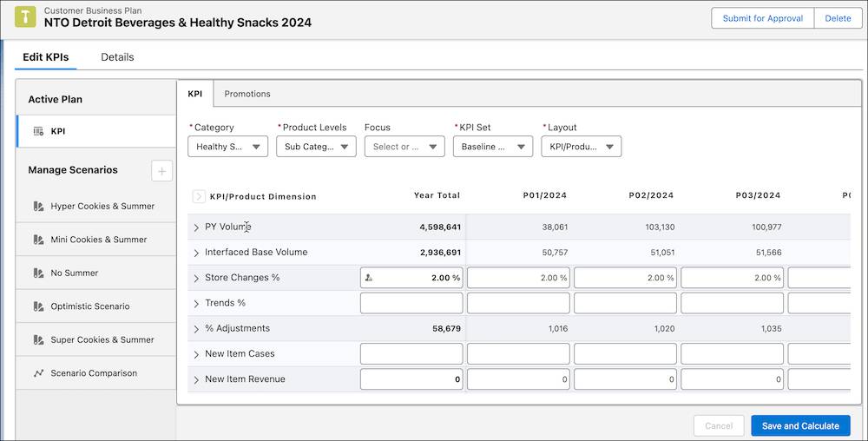This screenshot has height=441, width=868.
Task: Expand the Store Changes % row
Action: [196, 279]
